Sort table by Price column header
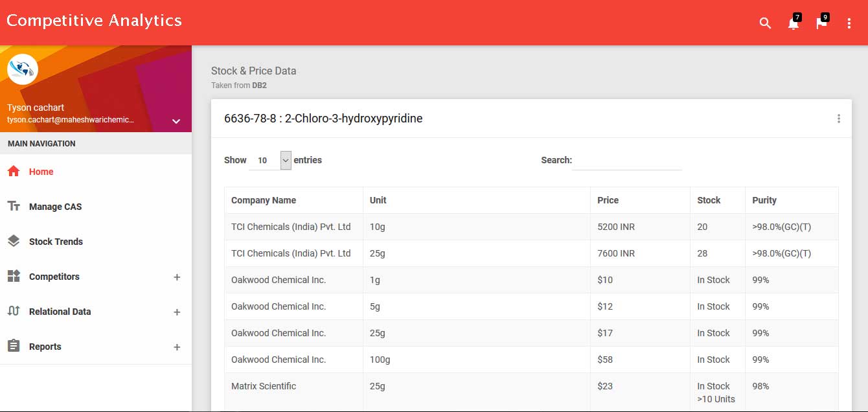The height and width of the screenshot is (412, 868). (640, 200)
